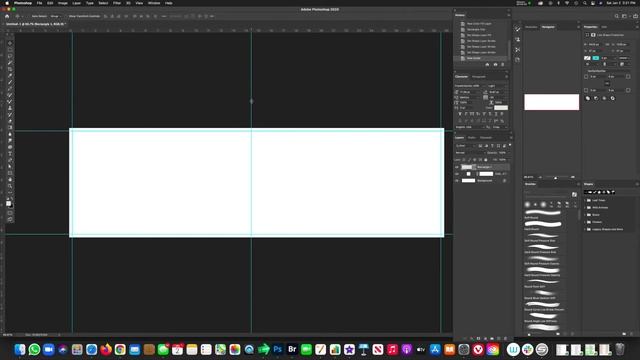This screenshot has width=640, height=360.
Task: Toggle Quick Mask mode icon in toolbar
Action: pyautogui.click(x=10, y=213)
